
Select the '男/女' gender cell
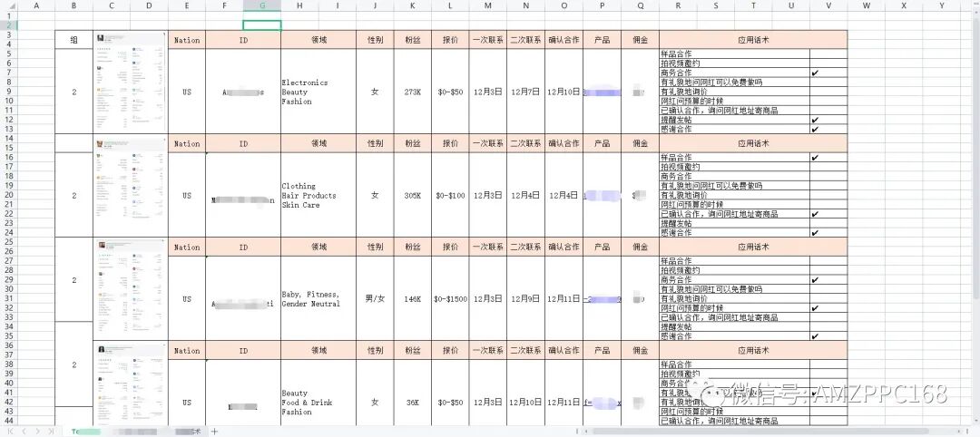(375, 299)
